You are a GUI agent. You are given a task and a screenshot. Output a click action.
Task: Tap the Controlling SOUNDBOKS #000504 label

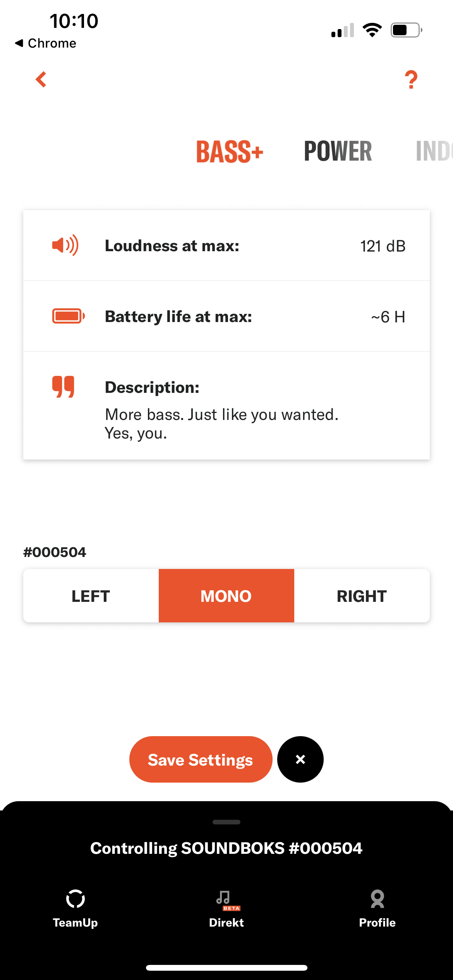(226, 848)
